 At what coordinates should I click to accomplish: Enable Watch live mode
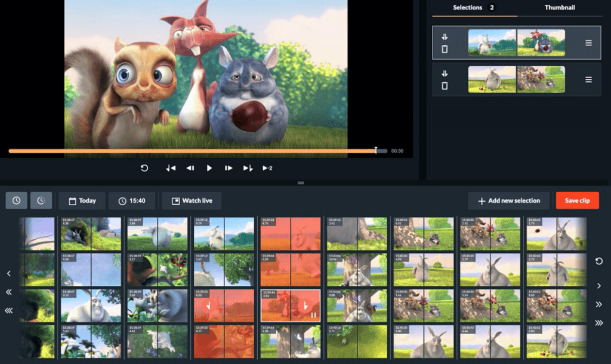(x=191, y=200)
